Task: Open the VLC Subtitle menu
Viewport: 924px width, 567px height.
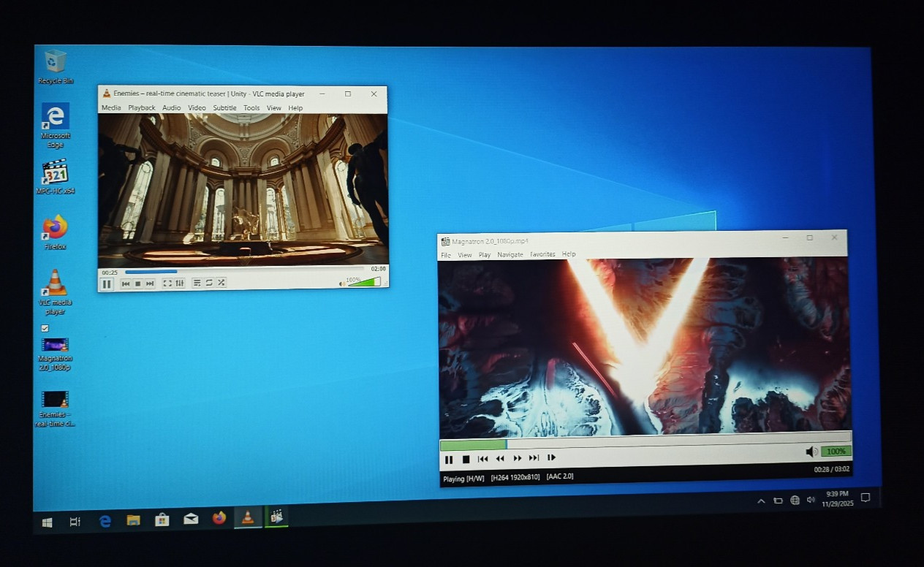Action: pyautogui.click(x=224, y=108)
